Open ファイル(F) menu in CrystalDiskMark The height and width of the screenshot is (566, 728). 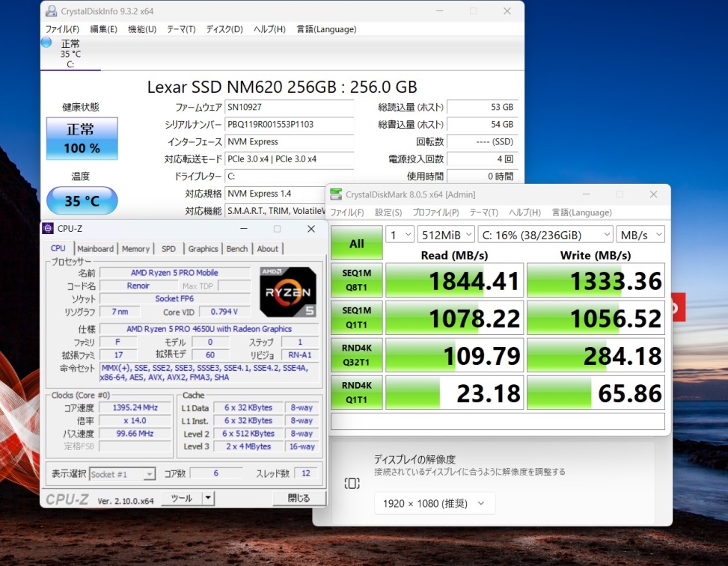point(347,212)
